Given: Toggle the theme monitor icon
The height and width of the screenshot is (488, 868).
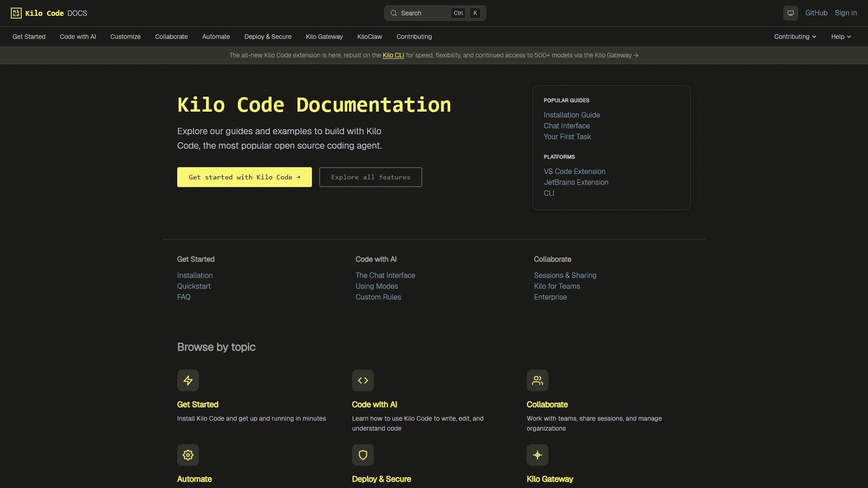Looking at the screenshot, I should (790, 13).
